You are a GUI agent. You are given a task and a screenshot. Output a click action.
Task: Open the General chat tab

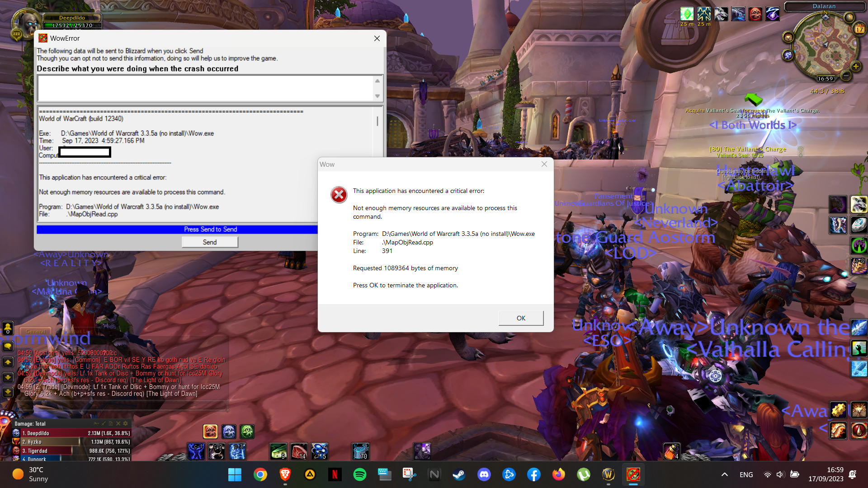pyautogui.click(x=36, y=331)
